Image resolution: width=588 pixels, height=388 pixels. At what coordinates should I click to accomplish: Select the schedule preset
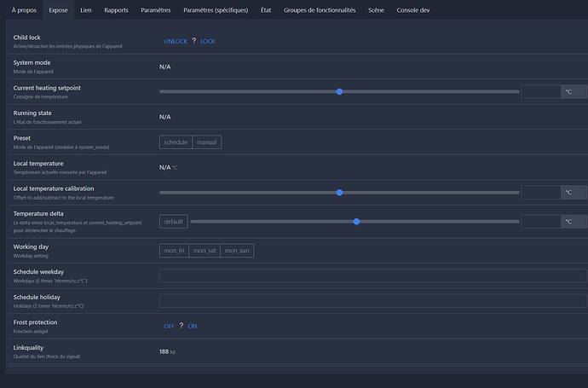pyautogui.click(x=176, y=142)
